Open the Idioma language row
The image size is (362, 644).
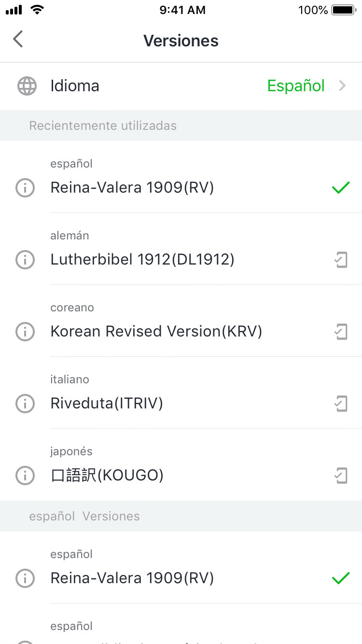(x=75, y=86)
